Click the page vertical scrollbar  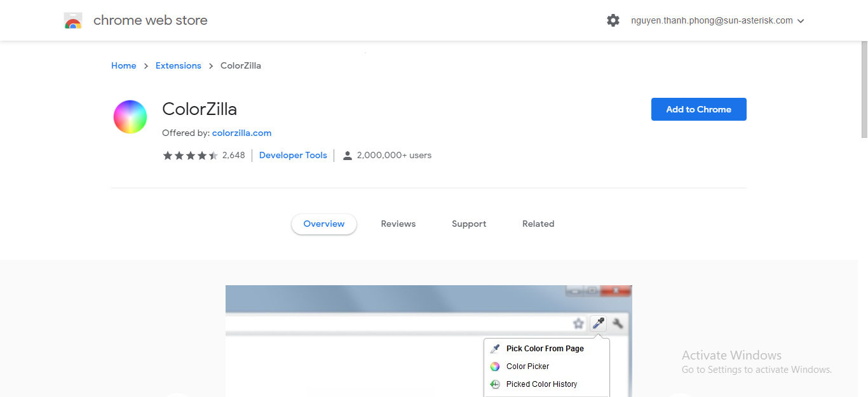coord(864,89)
